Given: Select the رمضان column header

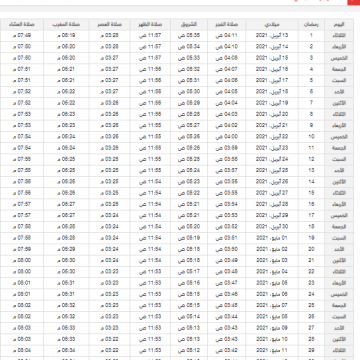Looking at the screenshot, I should [311, 25].
